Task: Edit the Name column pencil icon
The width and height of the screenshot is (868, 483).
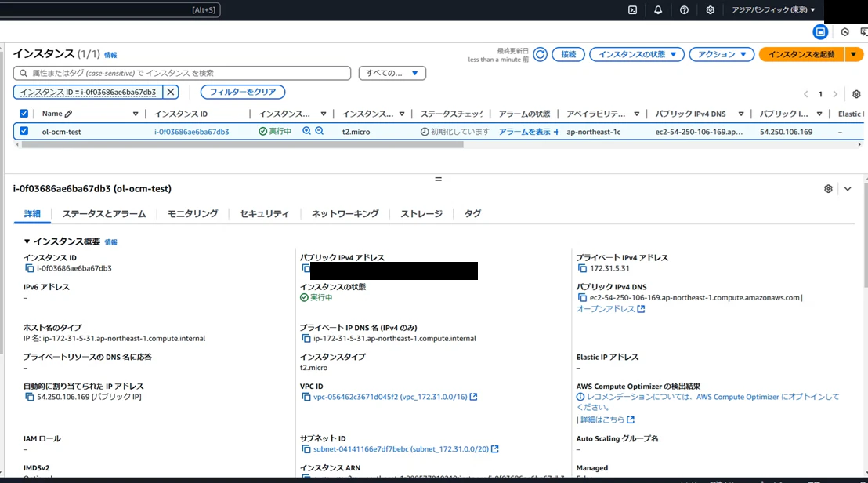Action: (68, 114)
